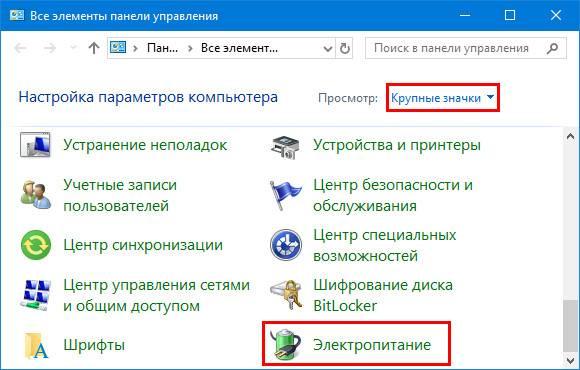Expand breadcrumb chevron before Все элемент...

(x=190, y=48)
